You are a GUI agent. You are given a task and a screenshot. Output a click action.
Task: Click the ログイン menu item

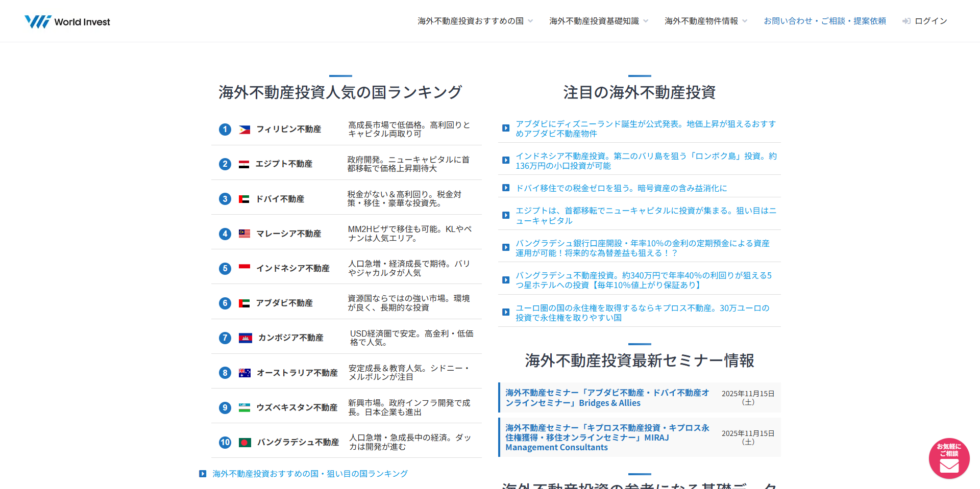point(930,21)
